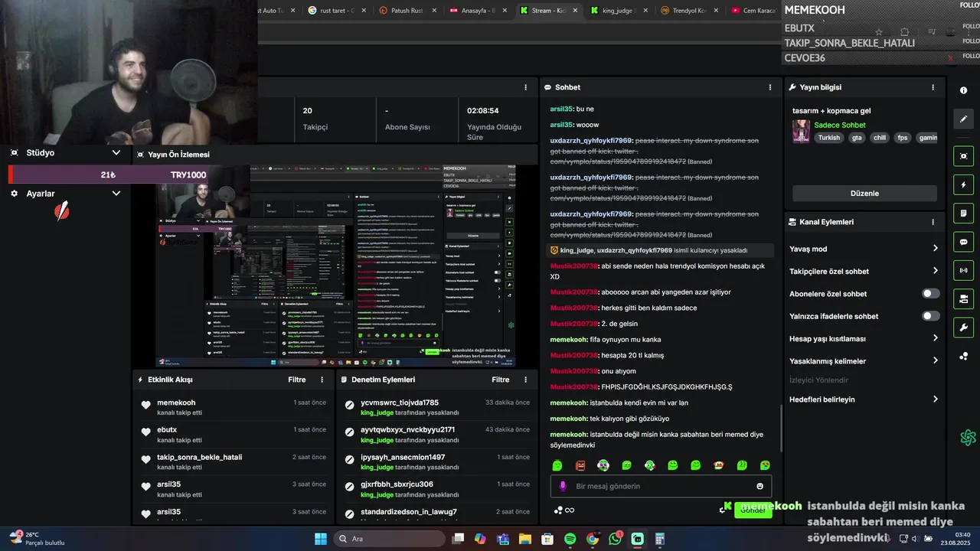Toggle Abonelere özel sohbet switch
The width and height of the screenshot is (980, 551).
click(930, 294)
